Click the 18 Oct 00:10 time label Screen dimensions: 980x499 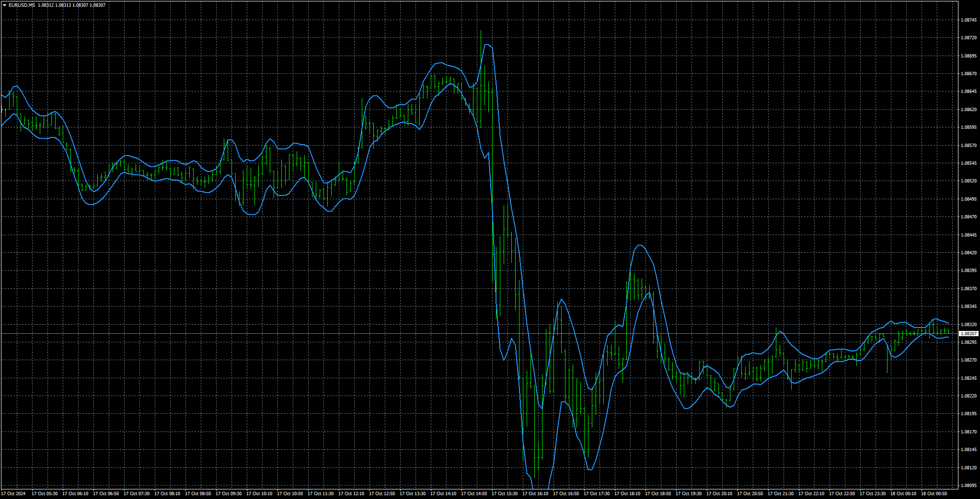pyautogui.click(x=903, y=494)
